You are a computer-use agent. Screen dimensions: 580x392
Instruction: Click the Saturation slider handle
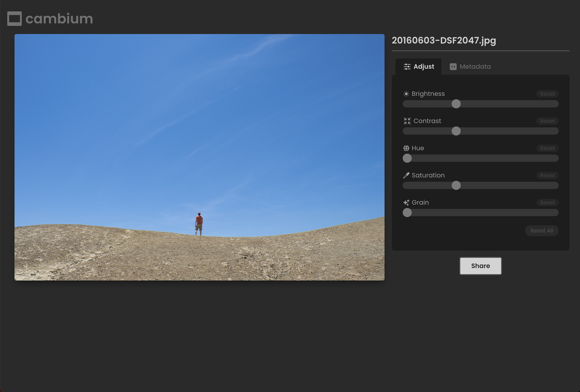(456, 185)
